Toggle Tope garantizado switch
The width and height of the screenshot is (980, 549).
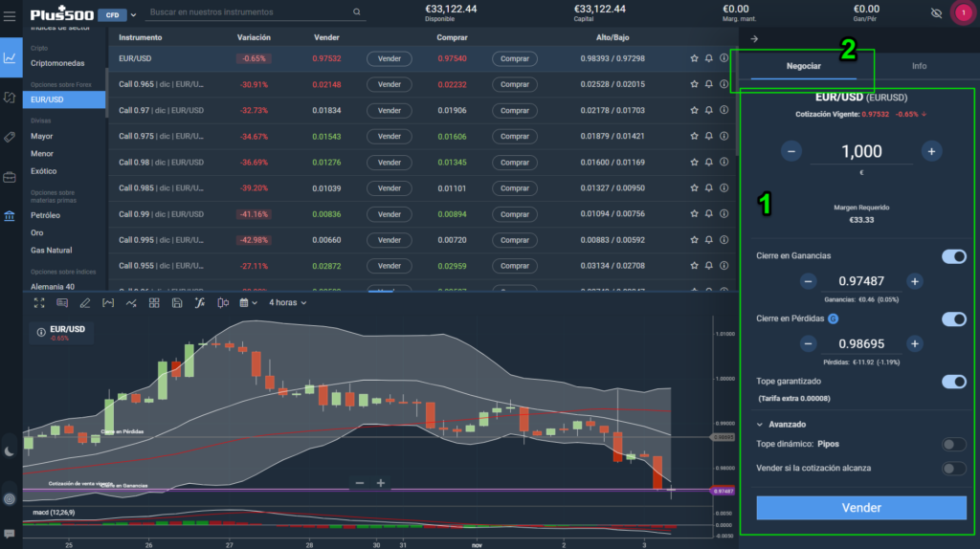click(954, 382)
